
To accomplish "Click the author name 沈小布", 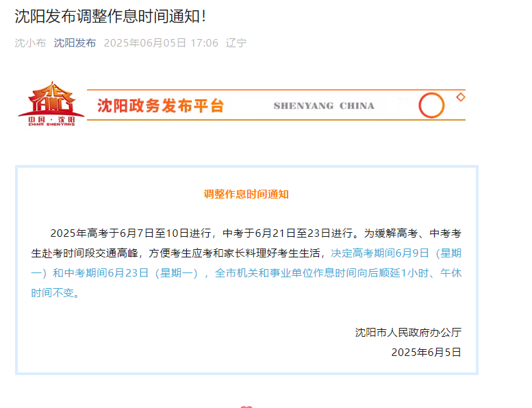I will pyautogui.click(x=30, y=43).
